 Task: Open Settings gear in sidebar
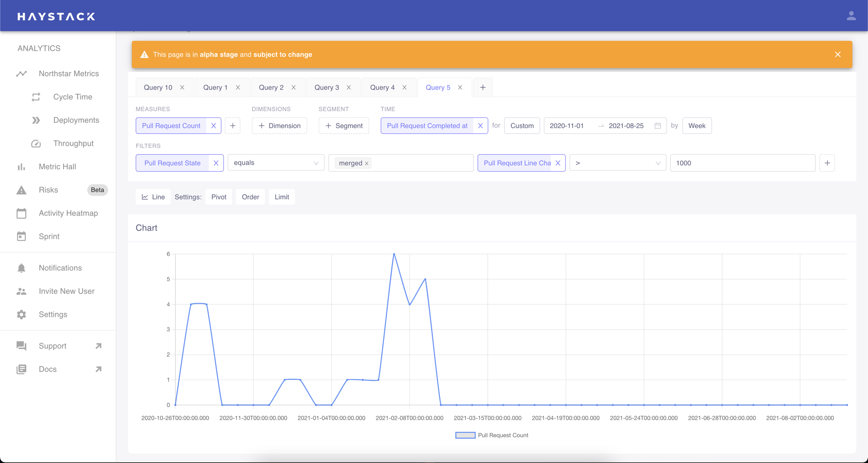[x=21, y=315]
